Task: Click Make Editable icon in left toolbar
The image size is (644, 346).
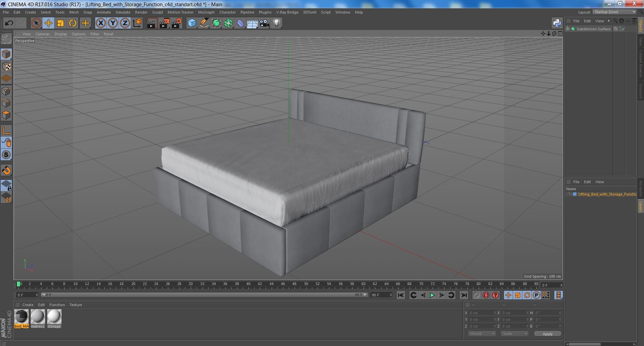Action: pos(6,39)
